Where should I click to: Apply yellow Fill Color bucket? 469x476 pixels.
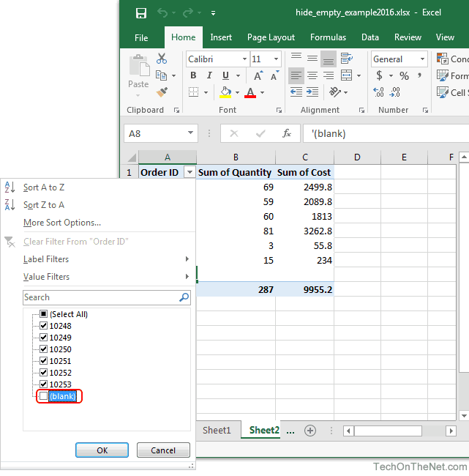(x=225, y=92)
